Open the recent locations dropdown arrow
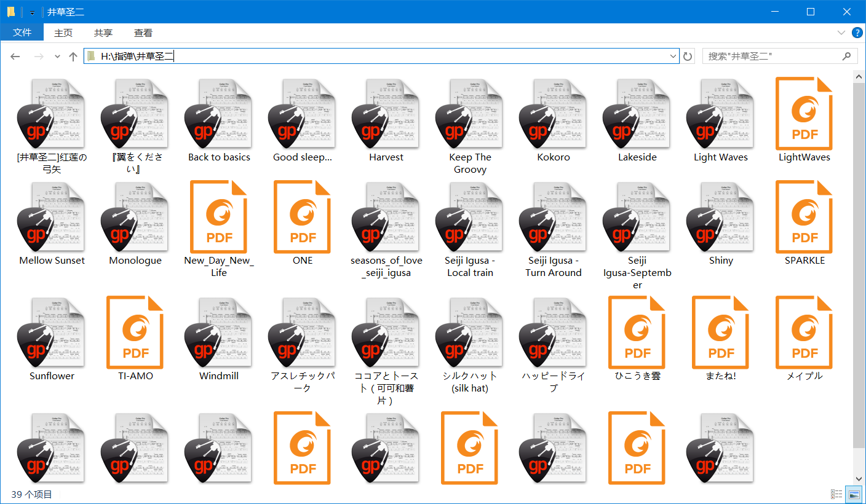This screenshot has width=866, height=504. click(x=58, y=57)
